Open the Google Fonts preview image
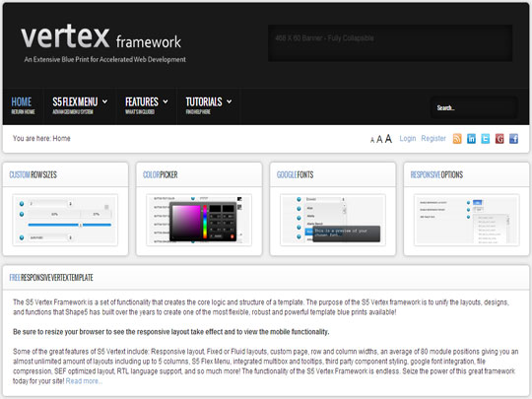Image resolution: width=532 pixels, height=399 pixels. 333,220
